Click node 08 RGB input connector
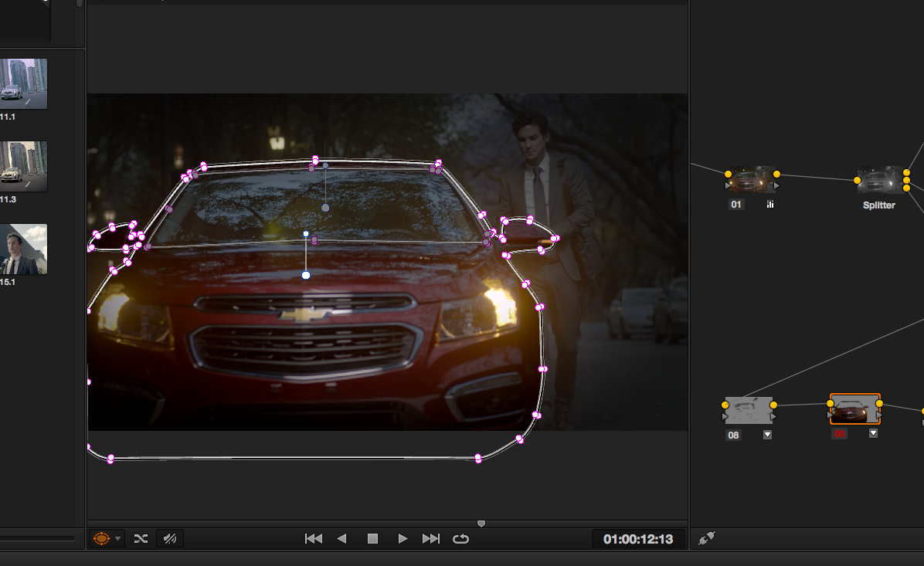This screenshot has width=924, height=566. click(x=725, y=405)
